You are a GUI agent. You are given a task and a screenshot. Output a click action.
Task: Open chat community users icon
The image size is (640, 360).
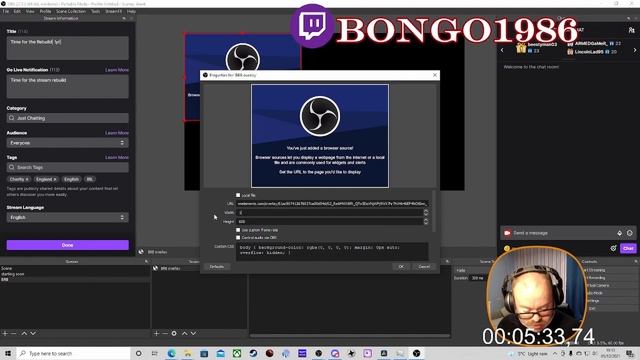point(631,30)
